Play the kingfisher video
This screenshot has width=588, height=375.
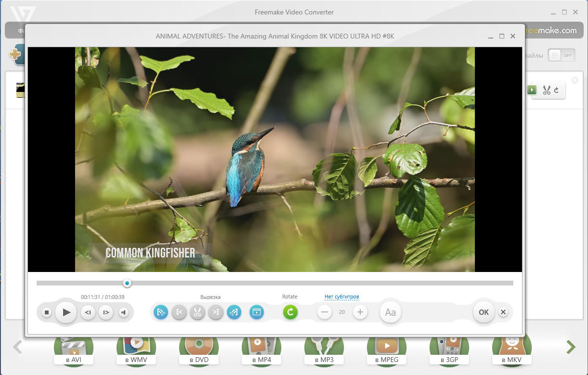coord(66,312)
